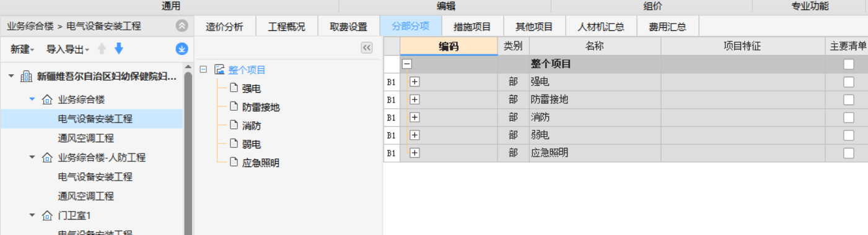The width and height of the screenshot is (868, 235).
Task: Click the document icon beside 强电 in the tree
Action: (234, 88)
